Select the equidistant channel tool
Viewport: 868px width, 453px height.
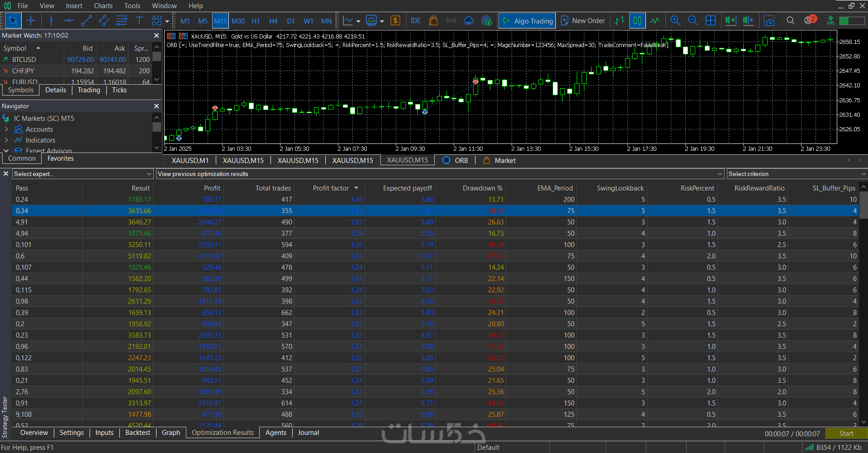104,21
